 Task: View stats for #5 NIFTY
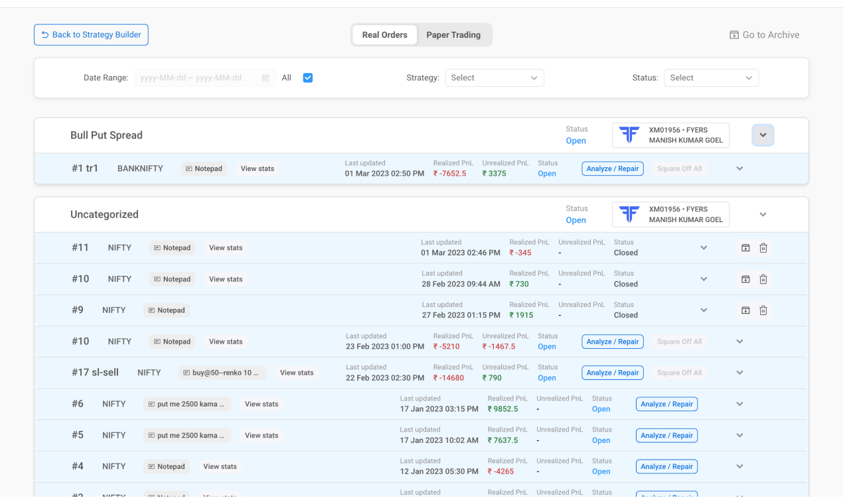[262, 435]
